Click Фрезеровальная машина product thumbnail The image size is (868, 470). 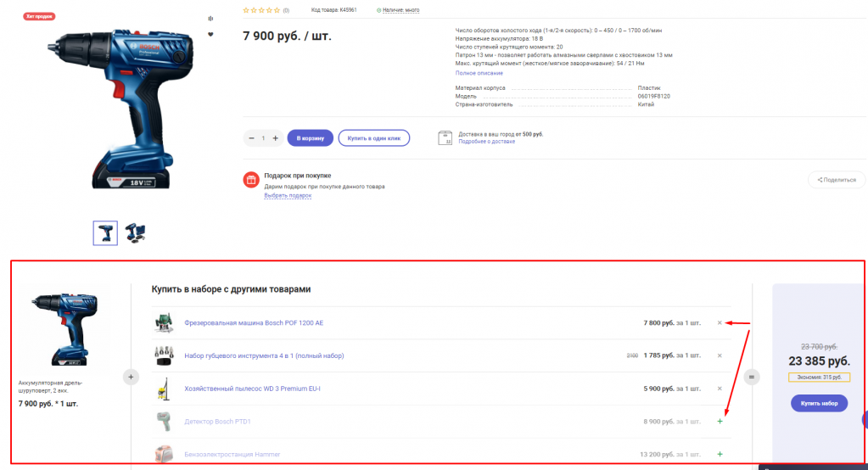[x=164, y=322]
